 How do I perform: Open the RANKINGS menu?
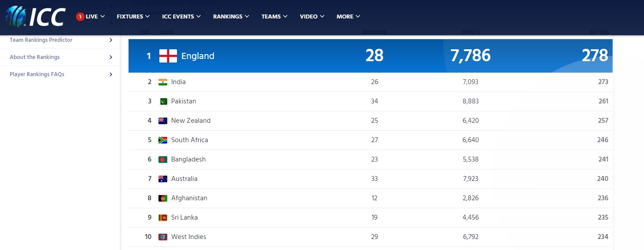(231, 17)
